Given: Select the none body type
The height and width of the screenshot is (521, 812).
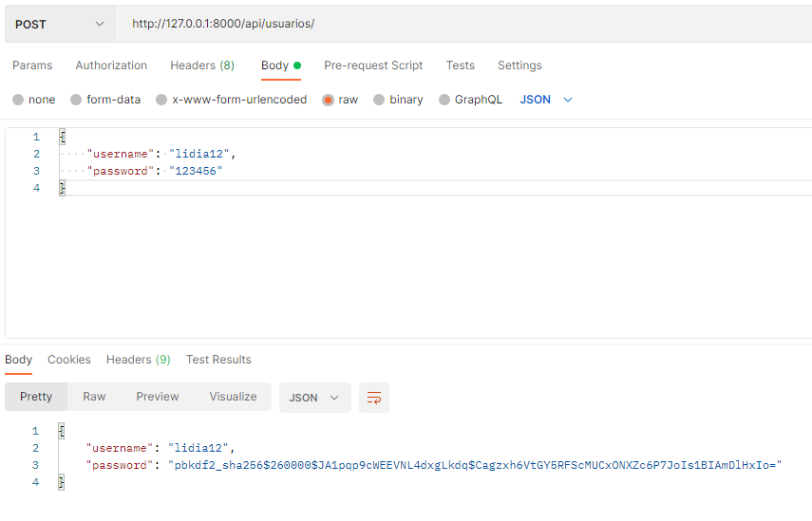Looking at the screenshot, I should pyautogui.click(x=33, y=100).
